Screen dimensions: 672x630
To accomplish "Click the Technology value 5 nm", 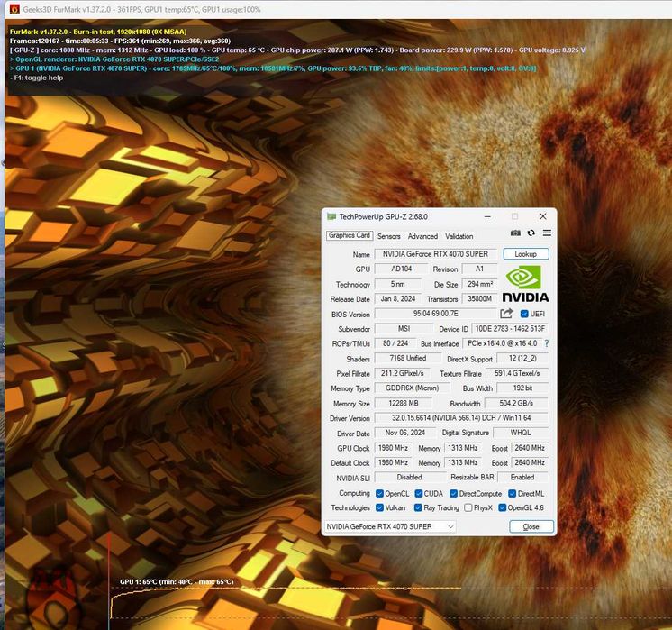I will [398, 284].
